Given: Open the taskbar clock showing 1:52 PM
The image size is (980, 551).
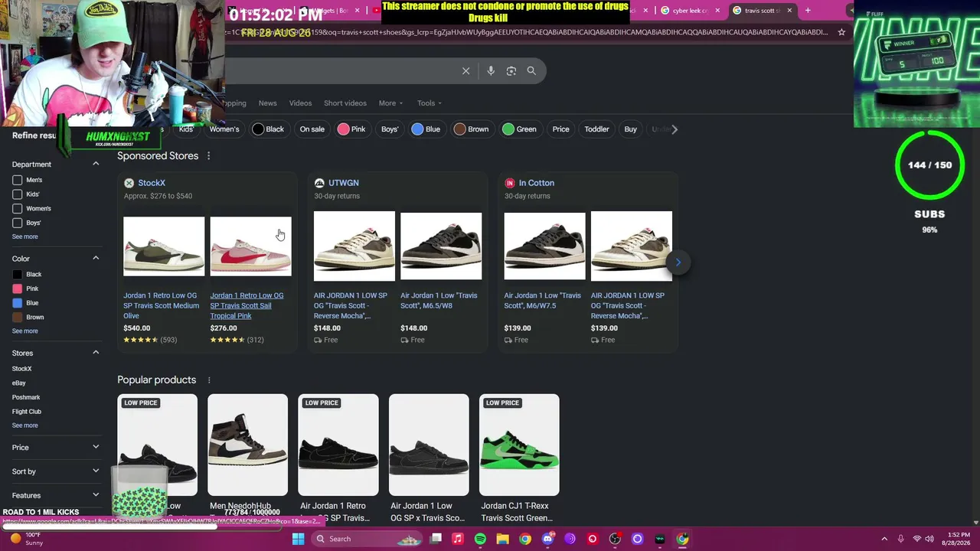Looking at the screenshot, I should (958, 539).
